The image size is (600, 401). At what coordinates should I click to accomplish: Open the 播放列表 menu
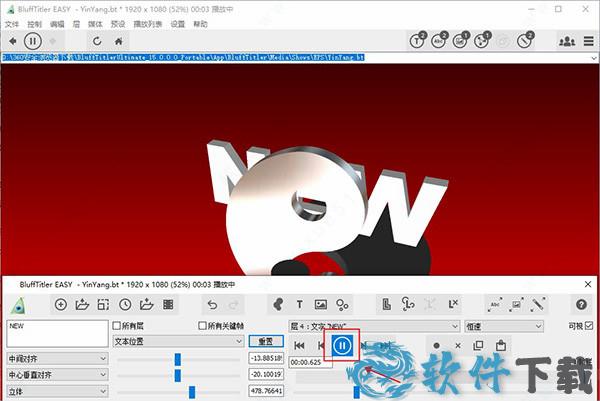[x=149, y=23]
